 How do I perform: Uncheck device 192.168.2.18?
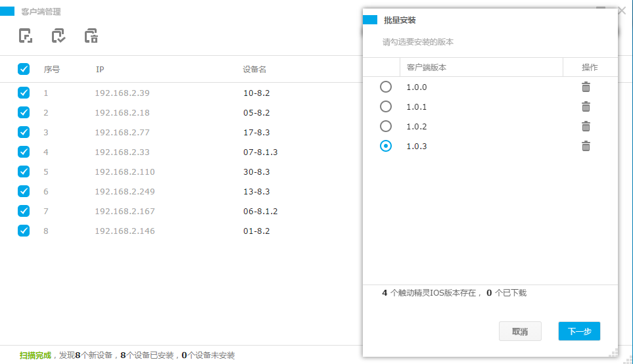click(24, 112)
